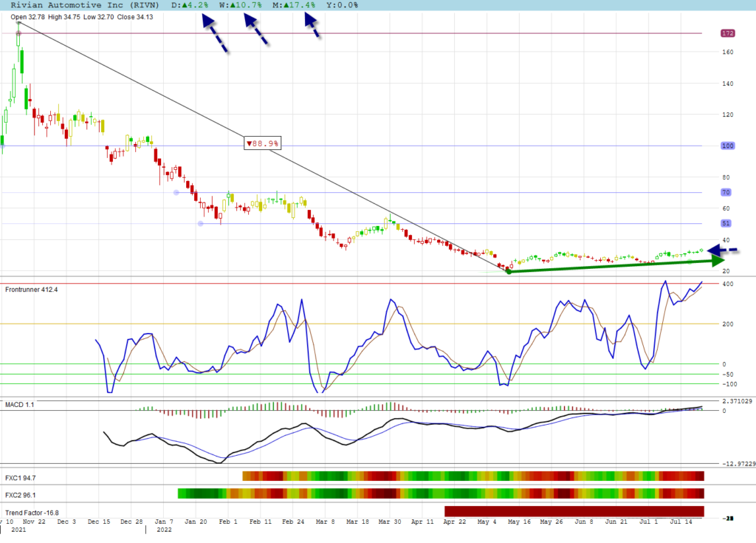Click the Low 32.70 value

click(98, 17)
